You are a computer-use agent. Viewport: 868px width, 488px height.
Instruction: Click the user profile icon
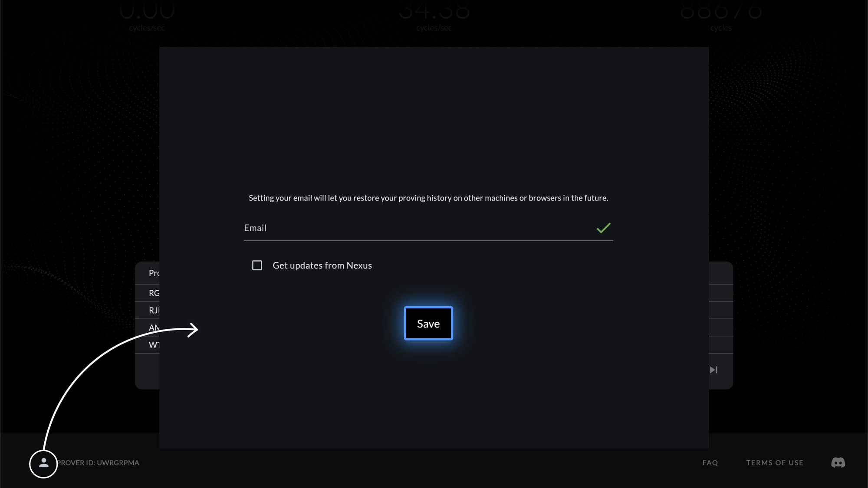point(43,464)
